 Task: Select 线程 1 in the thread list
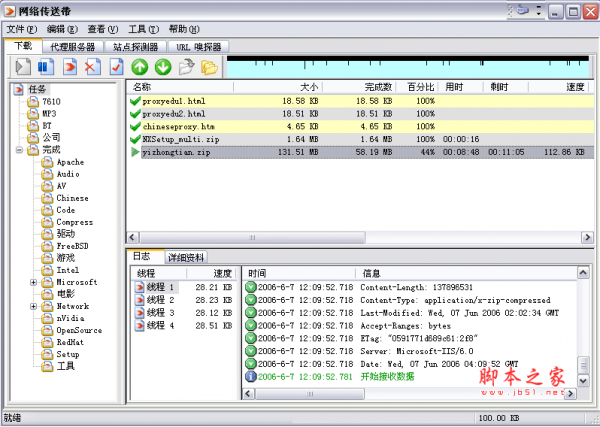point(160,287)
